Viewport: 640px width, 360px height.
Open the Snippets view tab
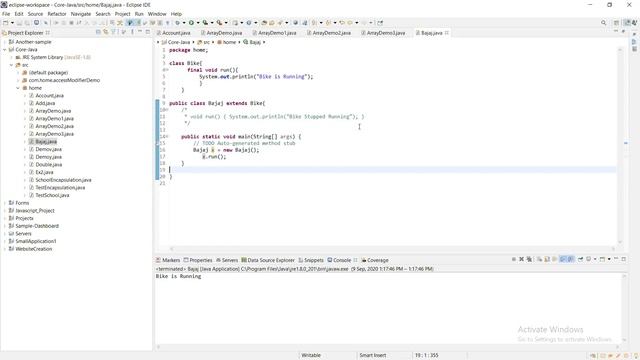coord(311,260)
